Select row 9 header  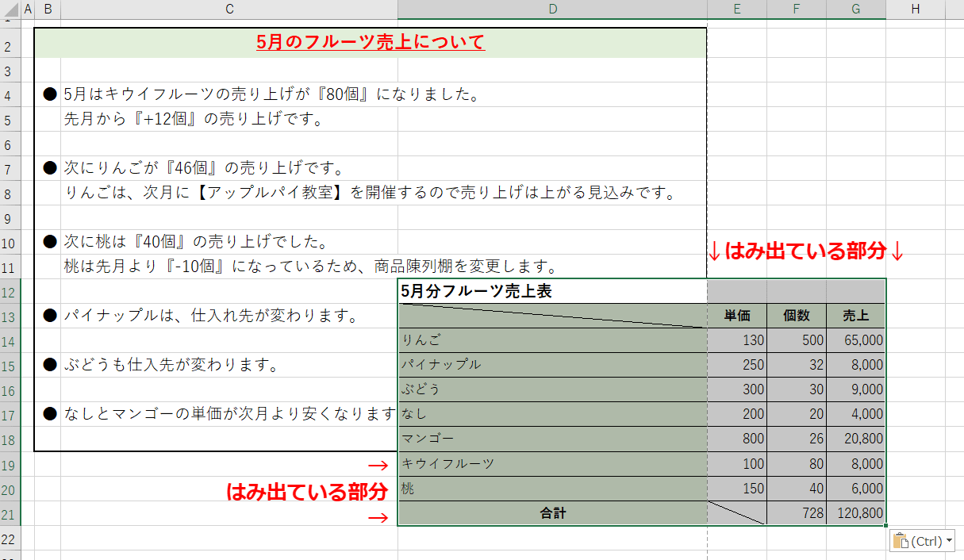pyautogui.click(x=10, y=218)
